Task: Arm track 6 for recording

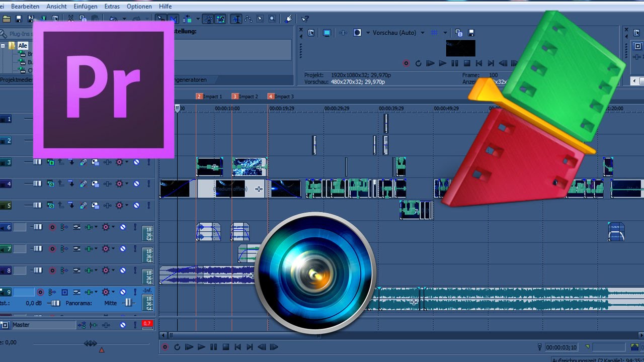Action: [52, 227]
